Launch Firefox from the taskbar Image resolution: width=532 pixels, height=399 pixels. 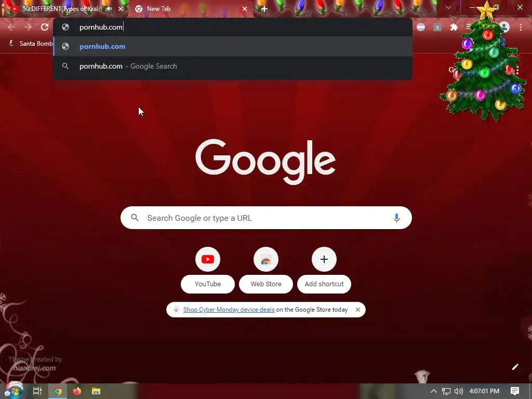pyautogui.click(x=77, y=391)
